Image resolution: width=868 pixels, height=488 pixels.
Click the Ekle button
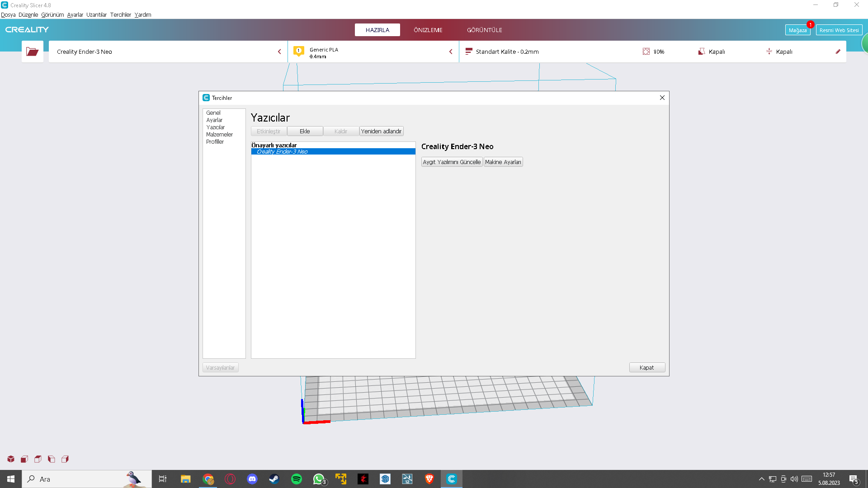(x=305, y=131)
